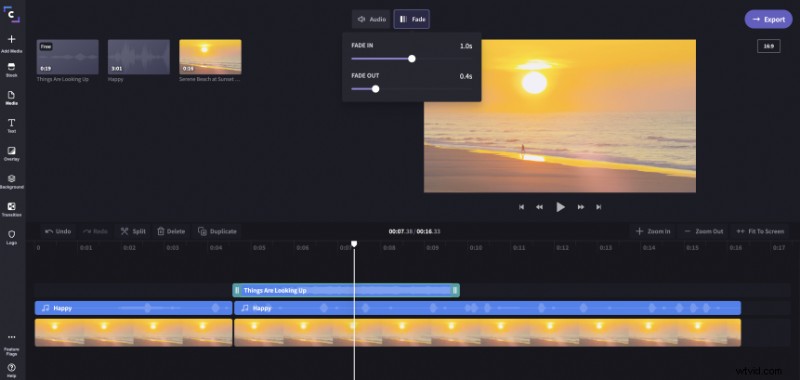Duplicate the selected clip
This screenshot has width=800, height=380.
coord(217,231)
